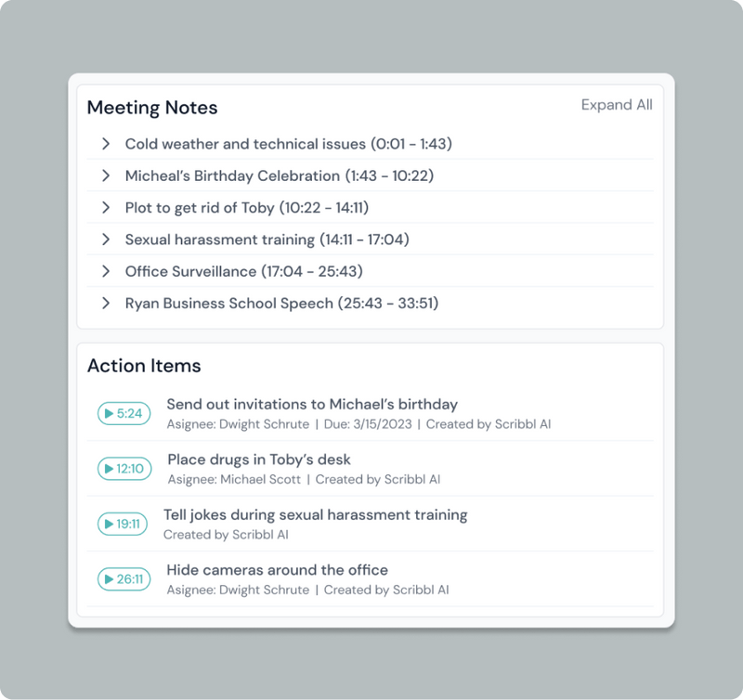Select the Meeting Notes heading
743x700 pixels.
152,108
